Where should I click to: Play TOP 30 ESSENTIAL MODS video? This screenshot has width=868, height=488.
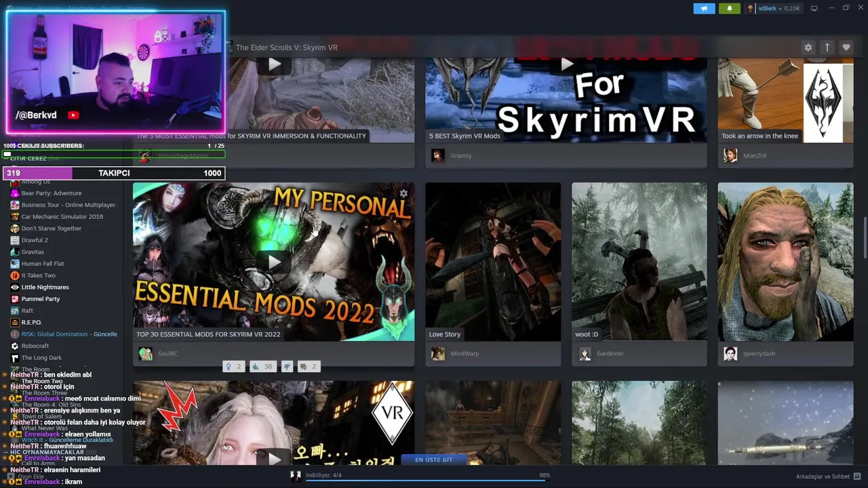click(273, 262)
